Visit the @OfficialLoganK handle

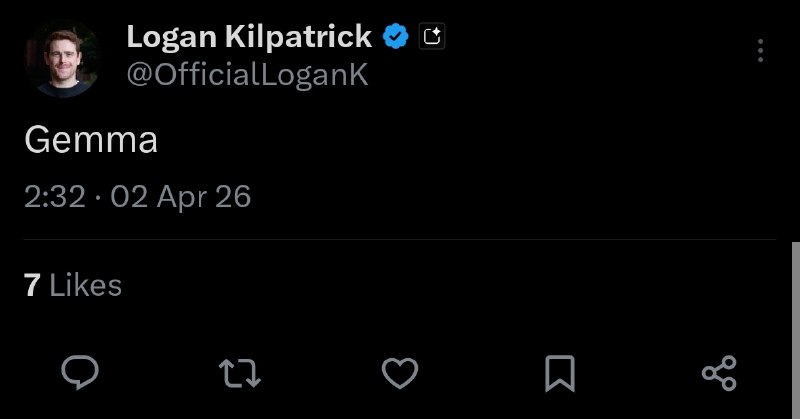tap(247, 76)
